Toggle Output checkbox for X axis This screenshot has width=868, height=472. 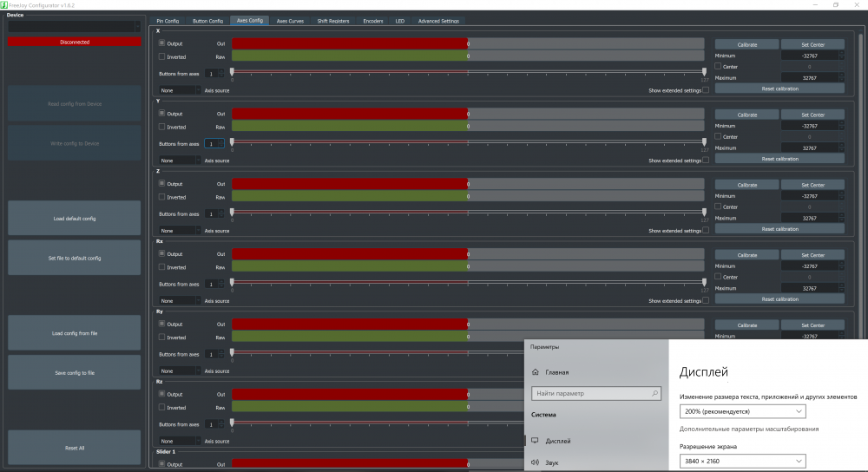coord(161,43)
